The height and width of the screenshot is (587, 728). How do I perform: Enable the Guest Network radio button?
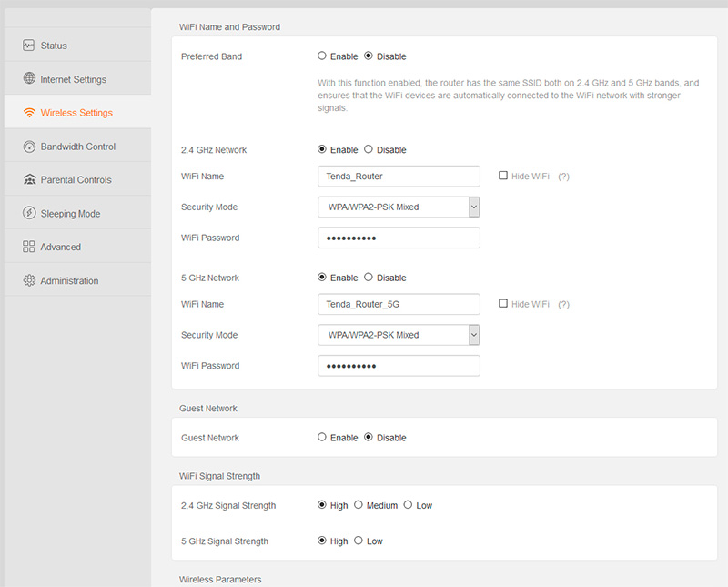coord(322,438)
